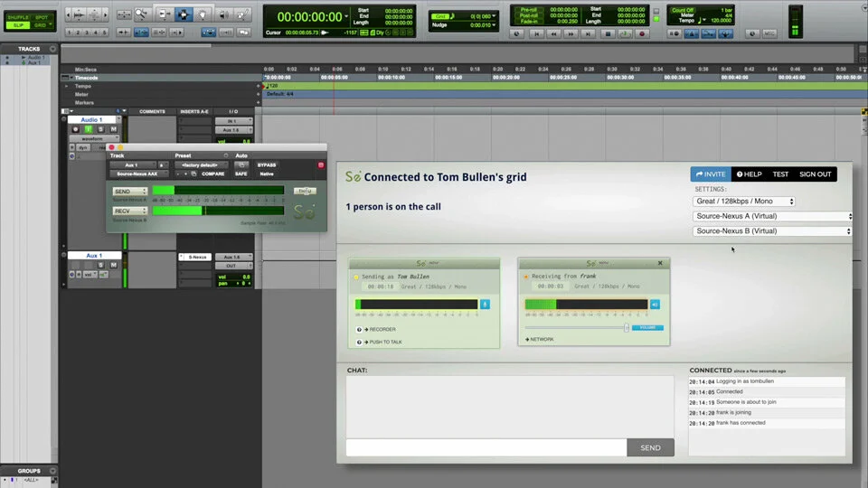Select the Trim tool
Screen dimensions: 868x488
(x=165, y=14)
